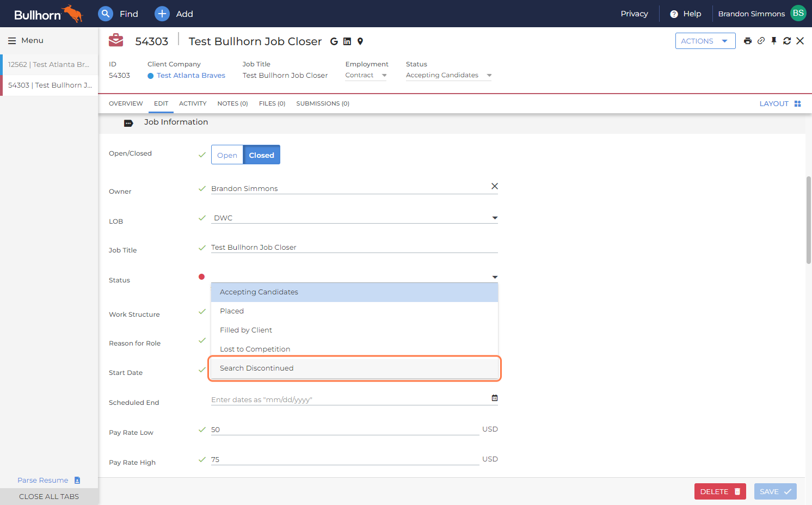Open the FILES (0) tab
The image size is (812, 505).
point(272,103)
